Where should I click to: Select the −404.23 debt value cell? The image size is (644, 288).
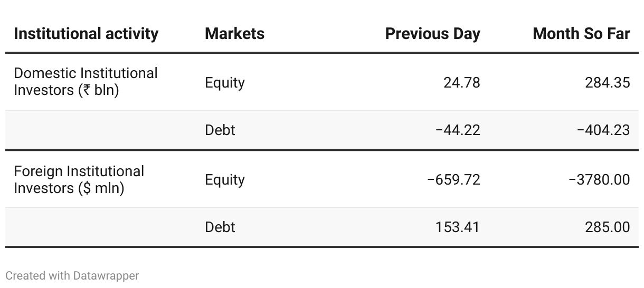603,130
